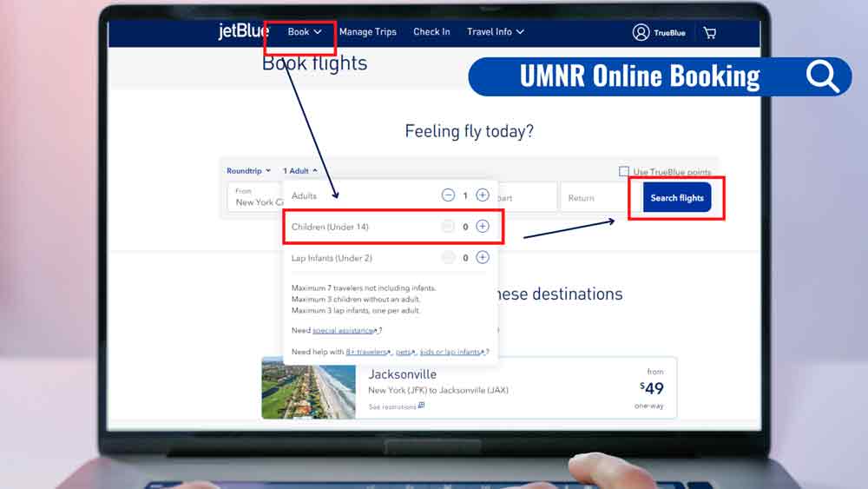Expand the Book dropdown menu
Viewport: 868px width, 489px height.
(x=304, y=32)
